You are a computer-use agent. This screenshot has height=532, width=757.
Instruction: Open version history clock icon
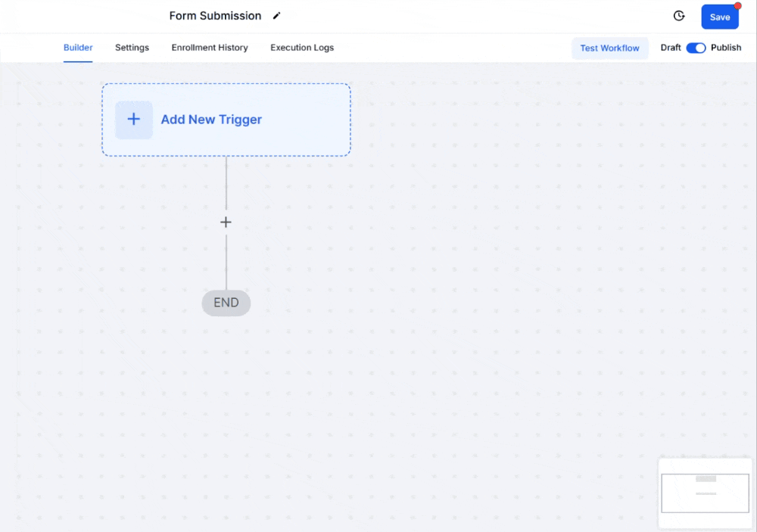click(x=679, y=17)
